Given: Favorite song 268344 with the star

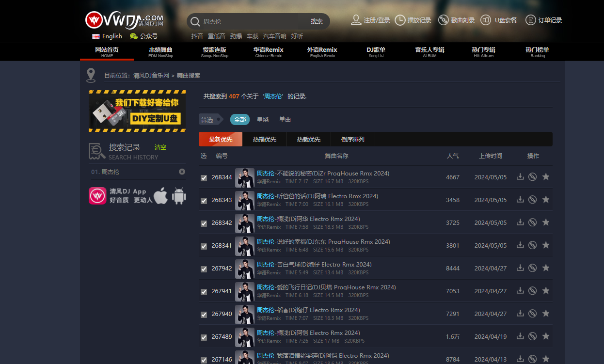Looking at the screenshot, I should click(546, 177).
